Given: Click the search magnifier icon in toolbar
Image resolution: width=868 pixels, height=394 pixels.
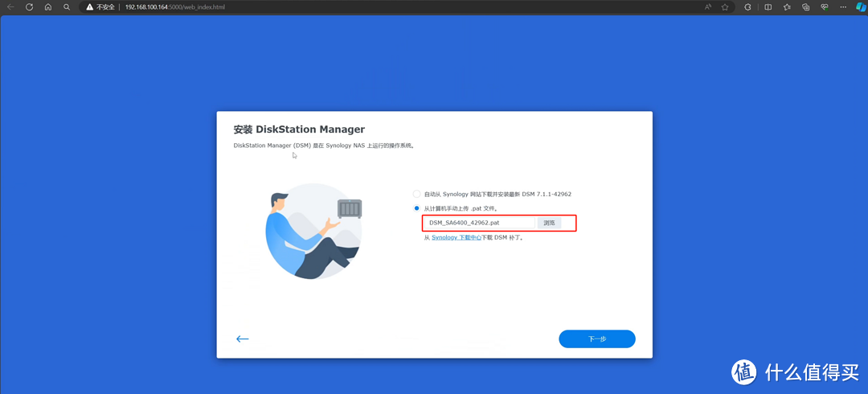Looking at the screenshot, I should 67,7.
